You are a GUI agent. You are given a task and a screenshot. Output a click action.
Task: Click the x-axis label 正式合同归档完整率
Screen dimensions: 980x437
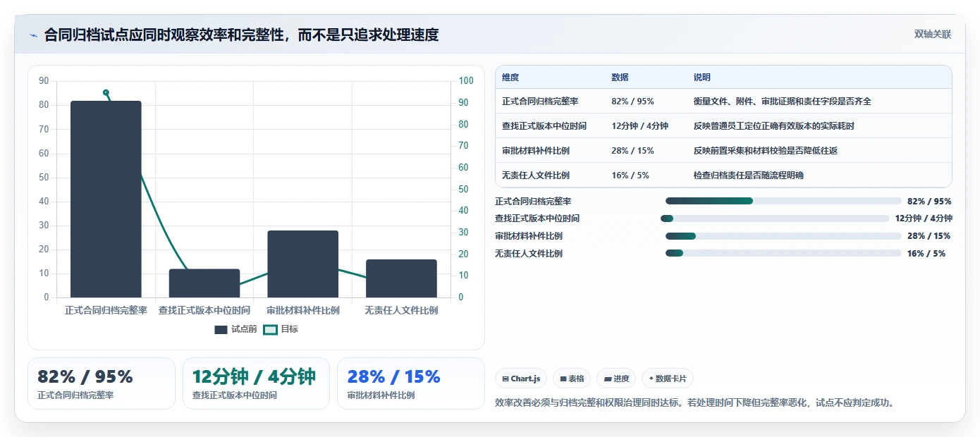[x=106, y=310]
